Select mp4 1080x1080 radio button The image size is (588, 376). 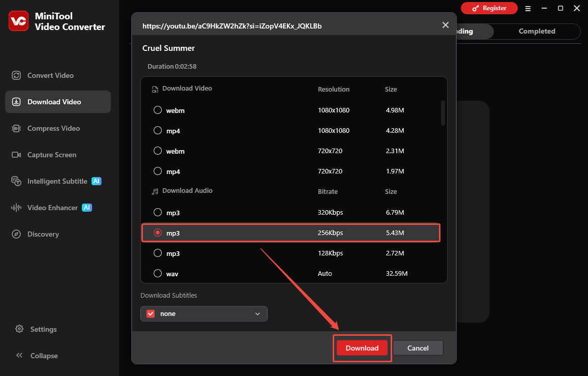click(158, 130)
